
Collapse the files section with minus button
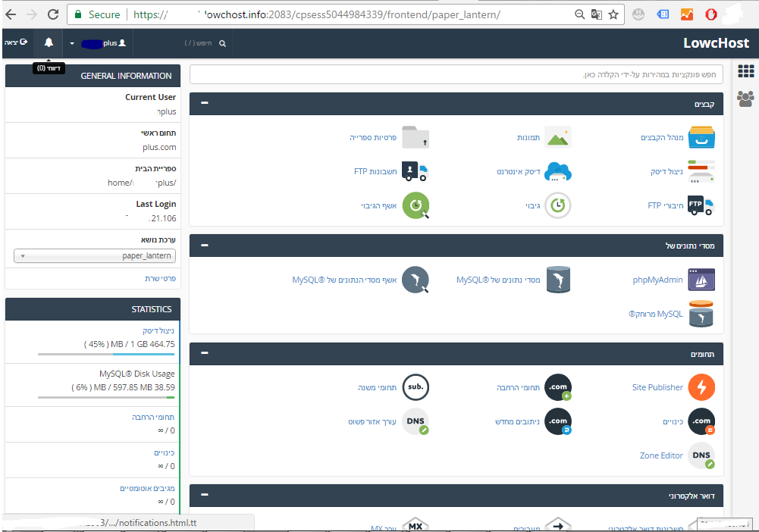pos(205,104)
